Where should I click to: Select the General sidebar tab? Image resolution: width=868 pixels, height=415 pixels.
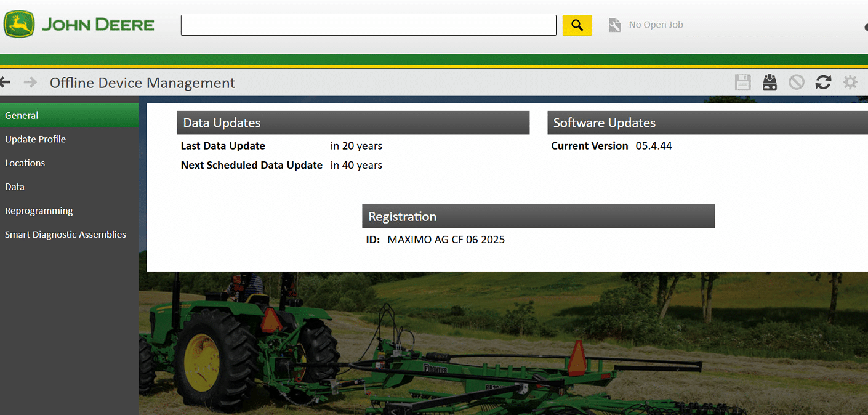pyautogui.click(x=22, y=115)
